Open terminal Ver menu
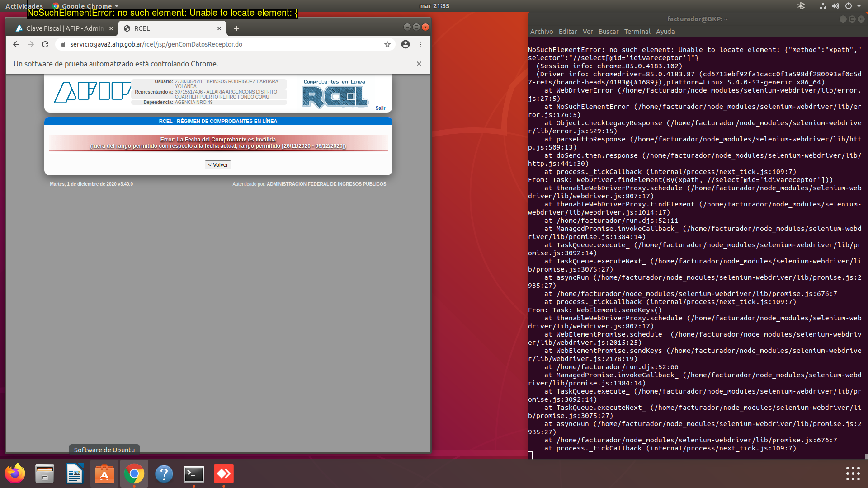 [x=588, y=32]
